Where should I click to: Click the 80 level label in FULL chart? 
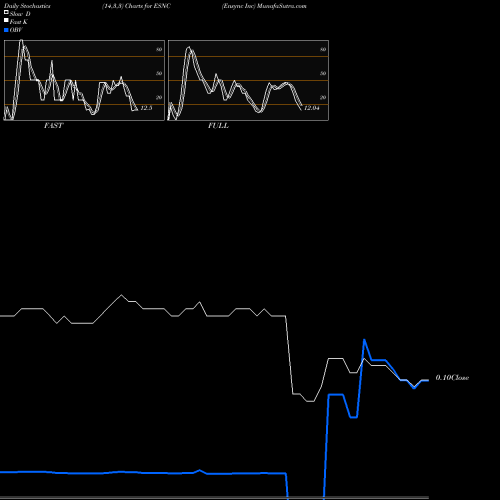pyautogui.click(x=323, y=49)
